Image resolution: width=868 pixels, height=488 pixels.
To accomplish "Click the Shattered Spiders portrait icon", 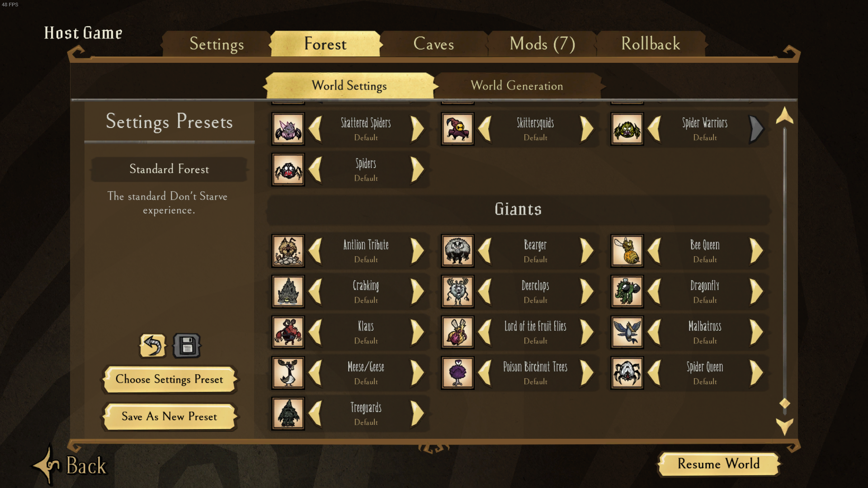I will [288, 129].
